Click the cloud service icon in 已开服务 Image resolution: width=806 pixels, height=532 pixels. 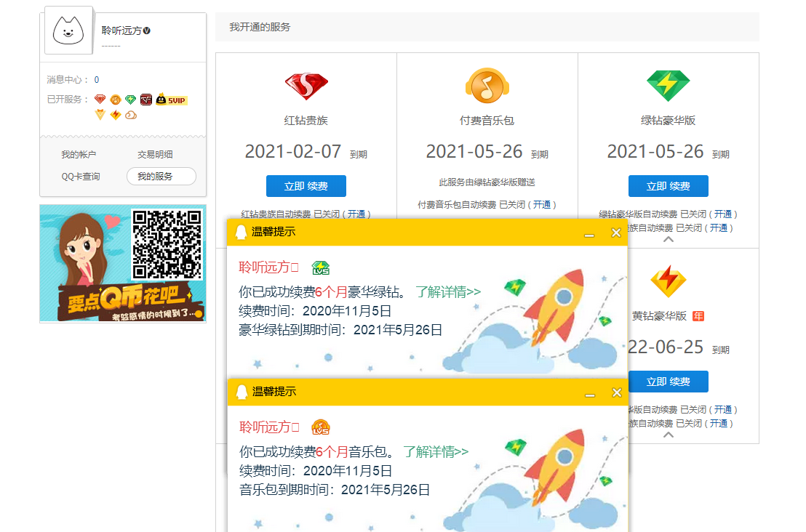pyautogui.click(x=131, y=115)
